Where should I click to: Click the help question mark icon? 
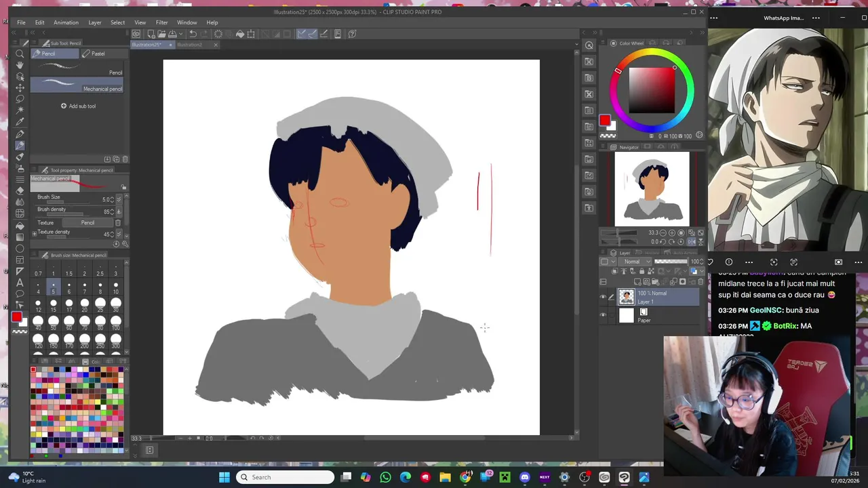click(352, 34)
